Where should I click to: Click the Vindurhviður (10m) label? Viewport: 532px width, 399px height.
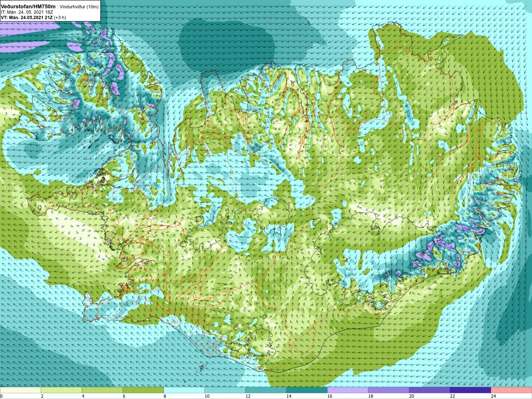point(79,7)
